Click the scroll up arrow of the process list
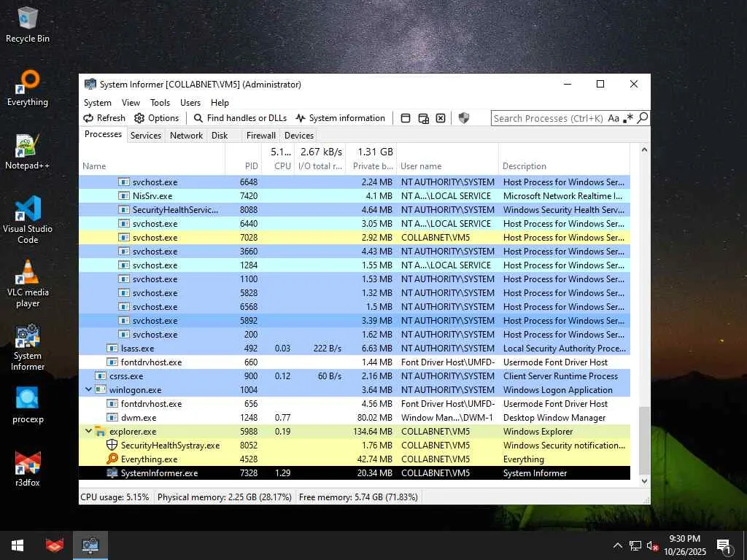 point(644,149)
